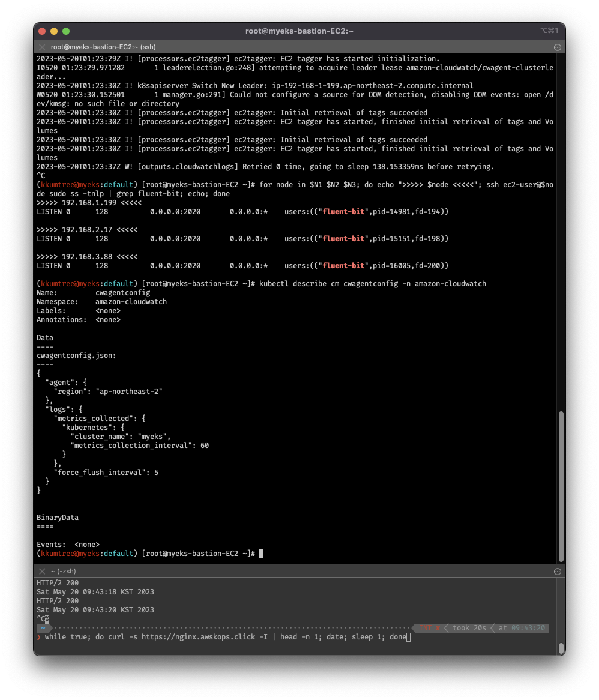This screenshot has height=700, width=599.
Task: Click the Labels: <none> line
Action: tap(79, 311)
